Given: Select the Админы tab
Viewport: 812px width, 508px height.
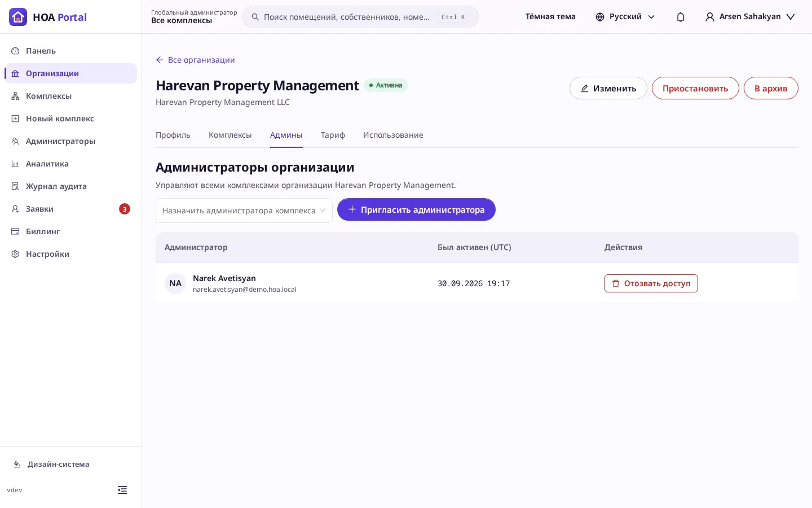Looking at the screenshot, I should 286,135.
